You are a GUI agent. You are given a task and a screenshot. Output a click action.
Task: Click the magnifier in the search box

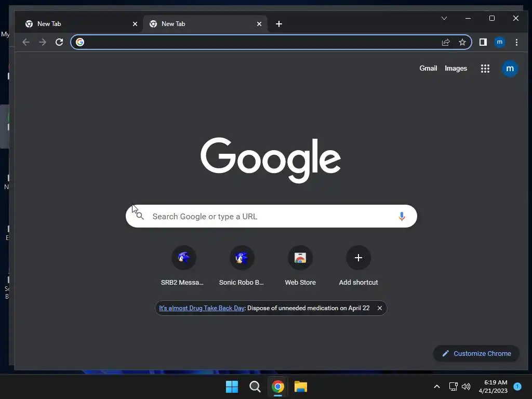tap(140, 216)
